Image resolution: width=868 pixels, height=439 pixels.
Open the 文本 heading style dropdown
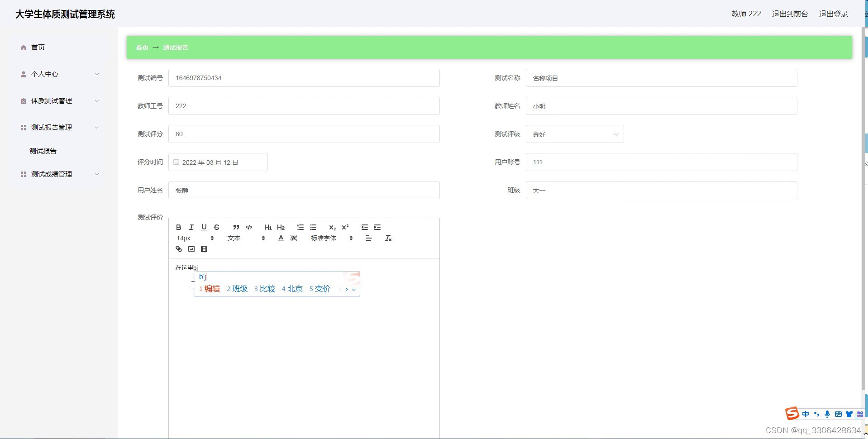click(246, 238)
